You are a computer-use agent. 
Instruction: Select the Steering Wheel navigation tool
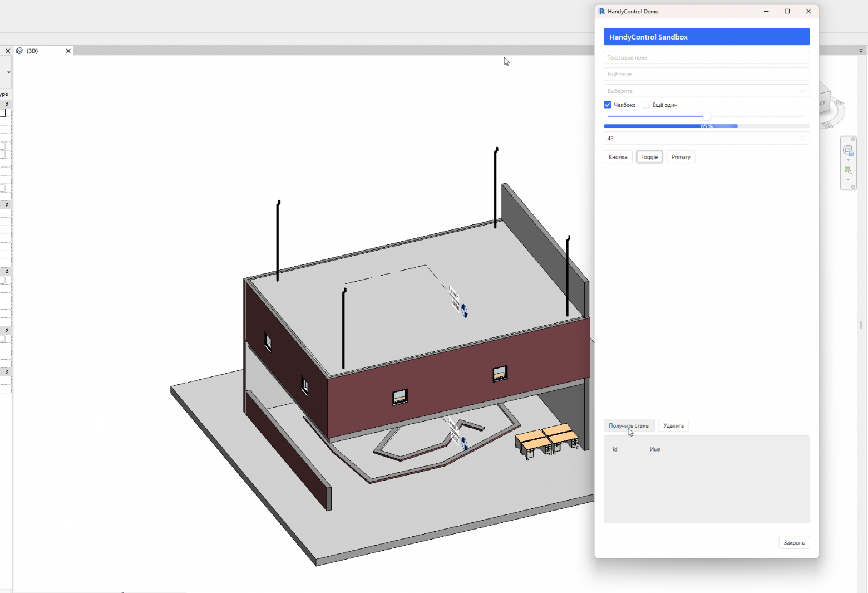click(x=848, y=150)
